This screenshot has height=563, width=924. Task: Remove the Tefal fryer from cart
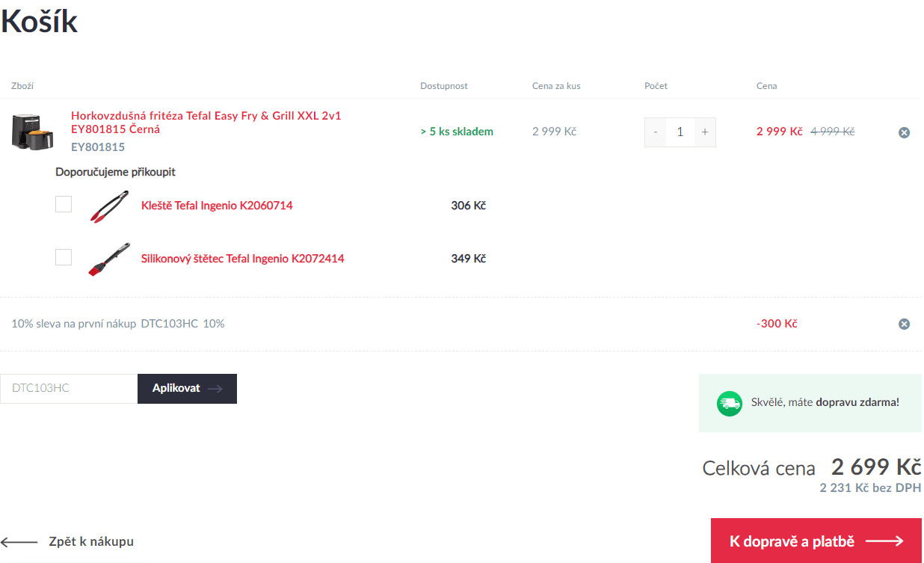(x=904, y=132)
